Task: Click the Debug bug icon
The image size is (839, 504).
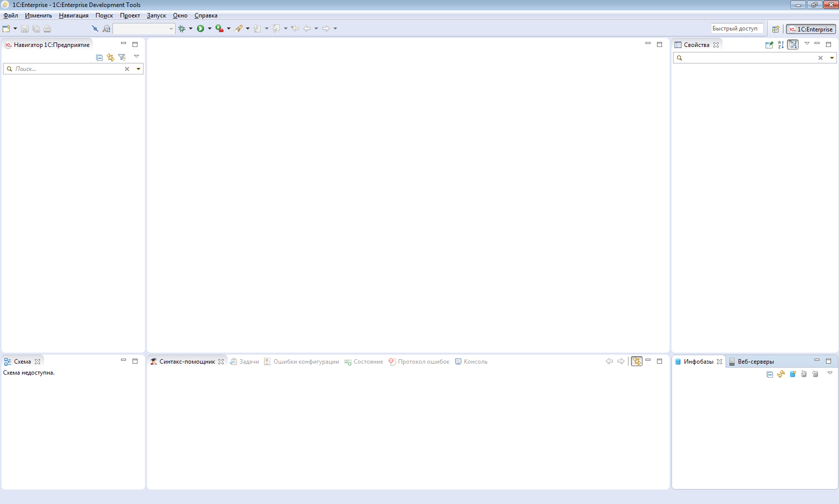Action: pyautogui.click(x=182, y=28)
